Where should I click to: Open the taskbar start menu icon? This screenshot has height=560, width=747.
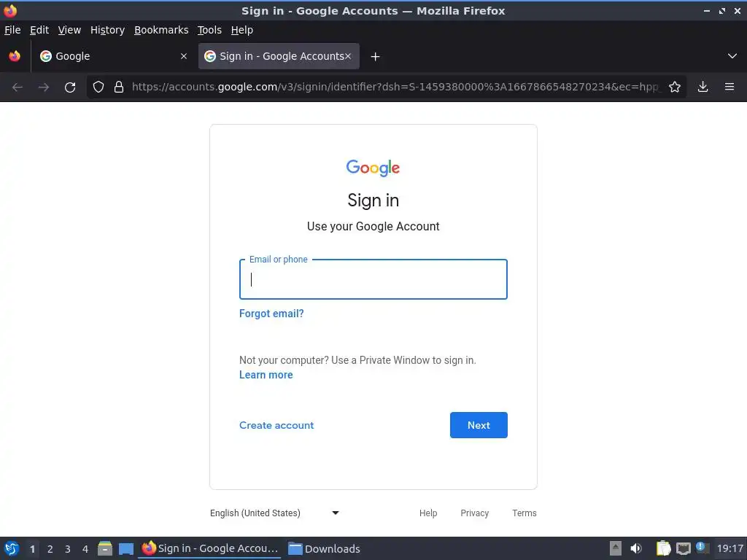click(12, 548)
